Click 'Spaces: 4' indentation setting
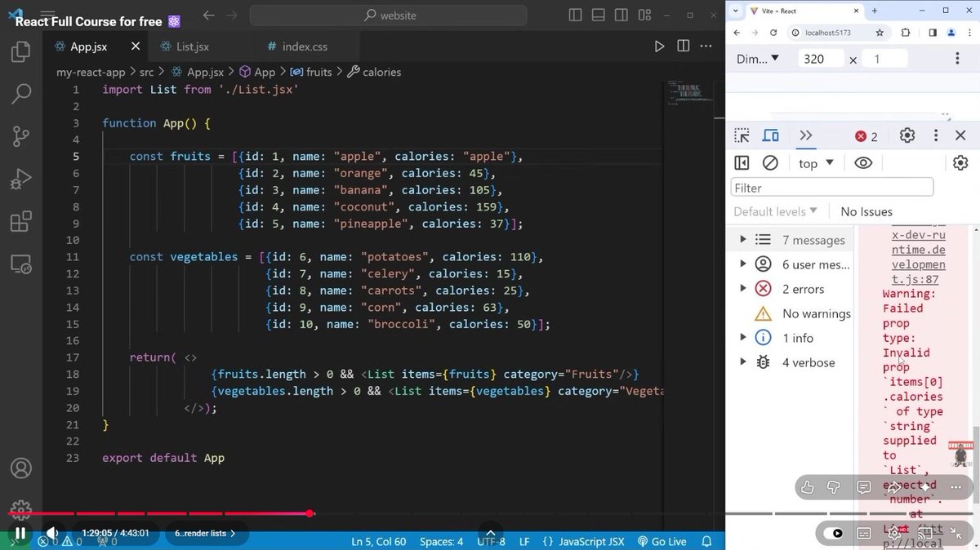This screenshot has height=550, width=980. pyautogui.click(x=442, y=542)
